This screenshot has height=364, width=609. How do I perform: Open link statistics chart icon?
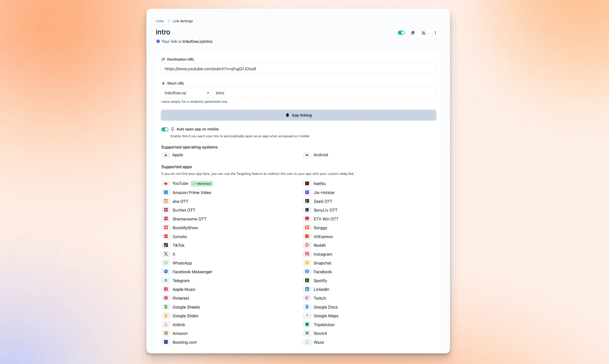(424, 33)
